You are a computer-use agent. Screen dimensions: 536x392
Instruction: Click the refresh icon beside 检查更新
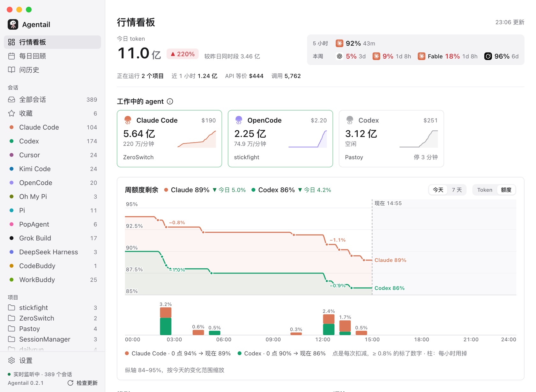pos(71,383)
